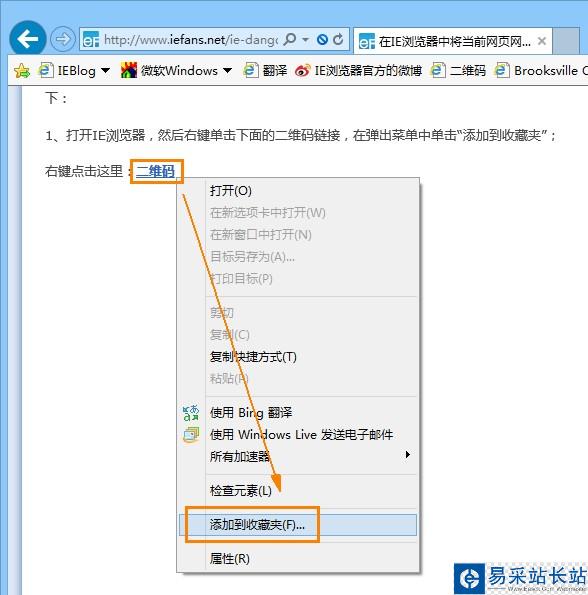Expand the 所有加速器 submenu arrow
The image size is (588, 595).
[407, 454]
